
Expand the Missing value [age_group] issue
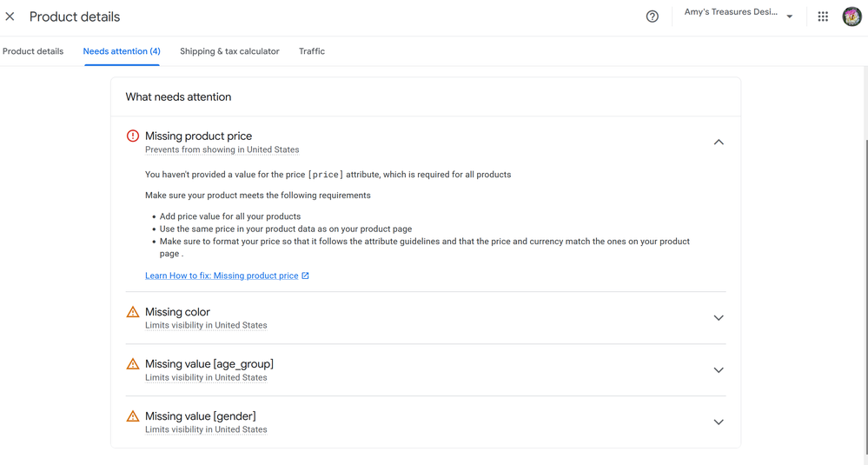click(x=719, y=370)
